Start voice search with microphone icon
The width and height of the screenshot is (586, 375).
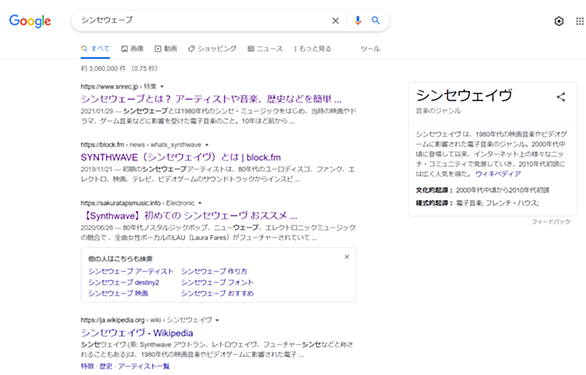pos(358,21)
